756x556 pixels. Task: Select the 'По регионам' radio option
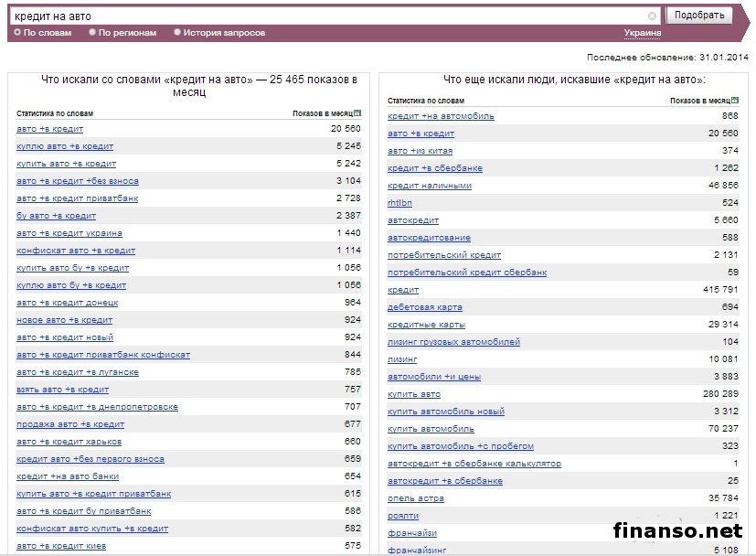pos(92,32)
